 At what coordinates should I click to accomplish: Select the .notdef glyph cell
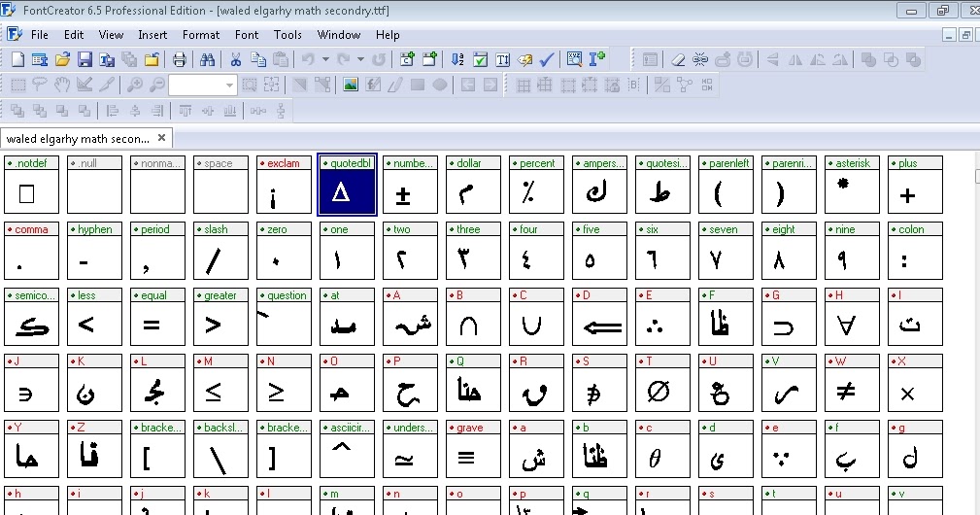pos(31,185)
